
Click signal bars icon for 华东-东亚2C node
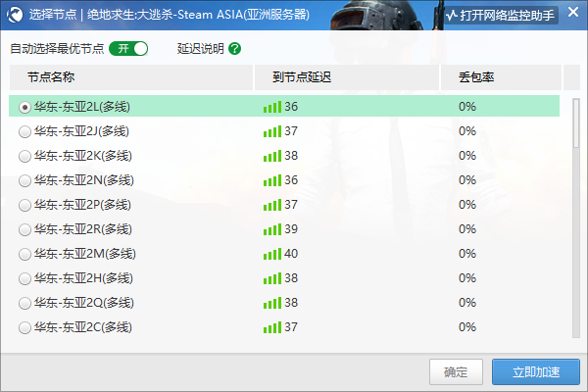coord(271,327)
